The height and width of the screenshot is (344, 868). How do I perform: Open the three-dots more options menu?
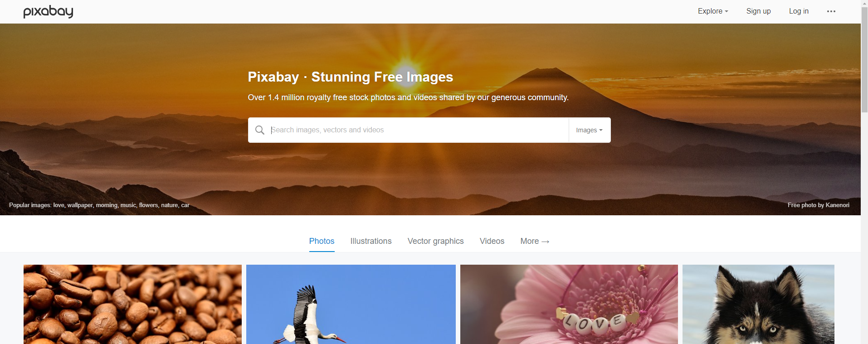(x=831, y=11)
